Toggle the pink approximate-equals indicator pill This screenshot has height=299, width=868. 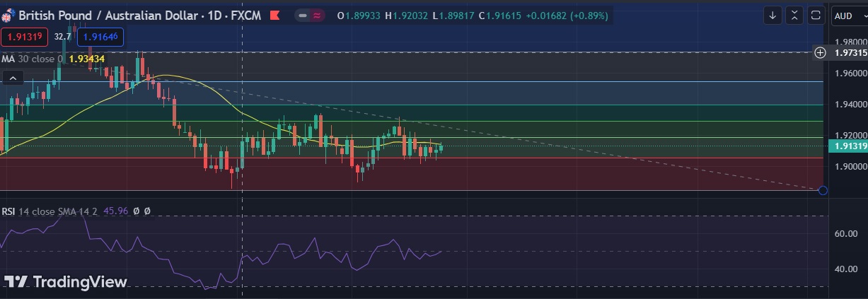point(317,16)
